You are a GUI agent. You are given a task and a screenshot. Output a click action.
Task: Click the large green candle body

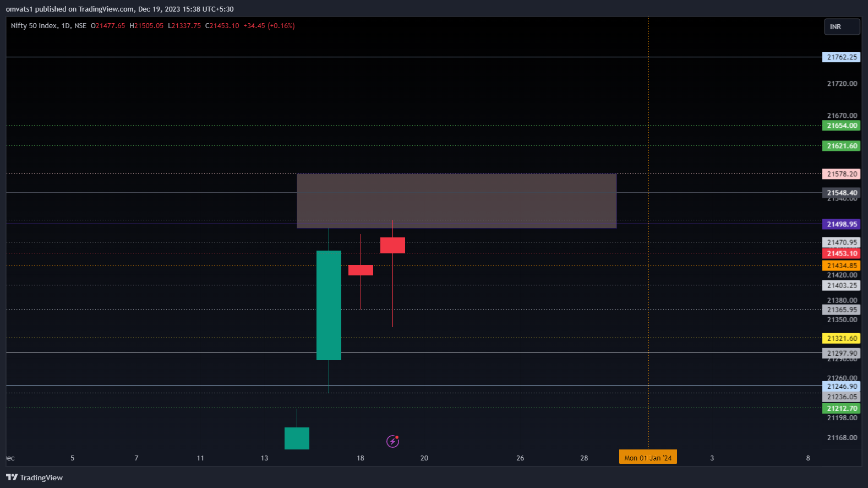click(329, 305)
